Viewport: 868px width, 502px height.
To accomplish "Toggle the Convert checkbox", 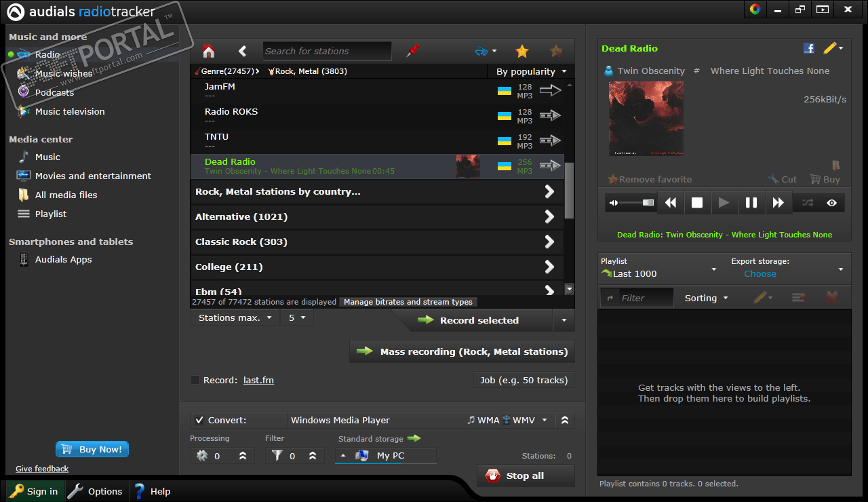I will coord(199,421).
